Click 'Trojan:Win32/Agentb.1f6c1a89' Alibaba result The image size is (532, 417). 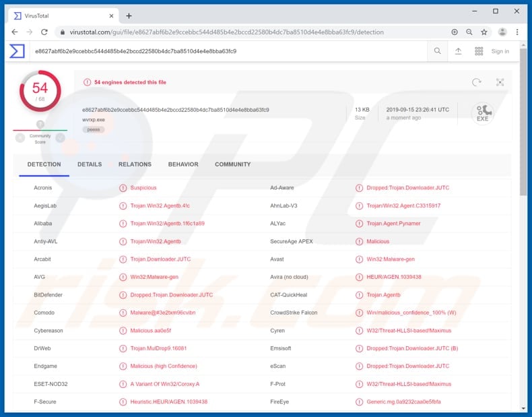(x=167, y=223)
